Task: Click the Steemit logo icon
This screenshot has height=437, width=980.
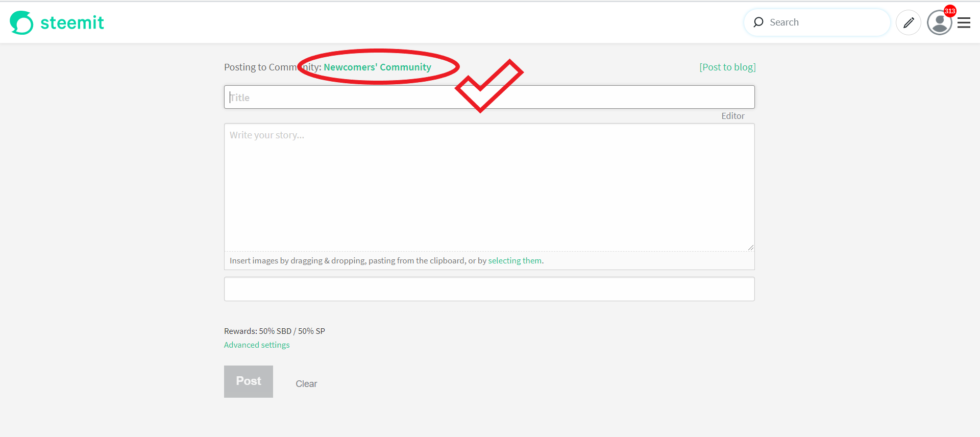Action: [x=21, y=22]
